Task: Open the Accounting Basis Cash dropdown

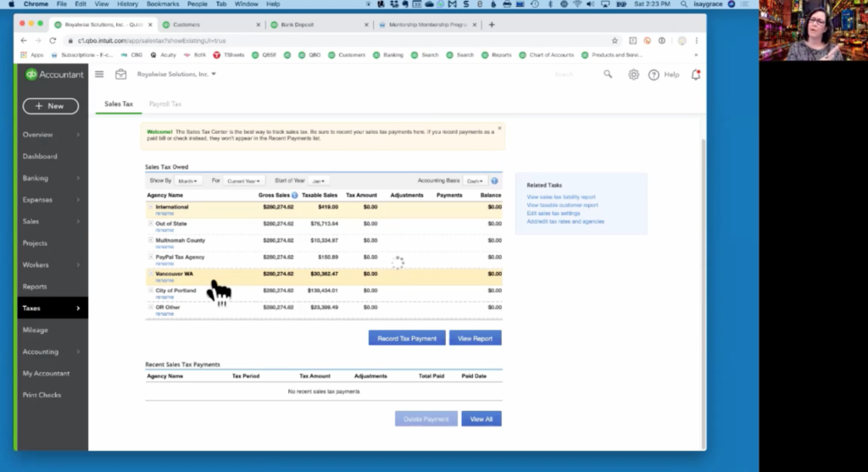Action: [x=475, y=180]
